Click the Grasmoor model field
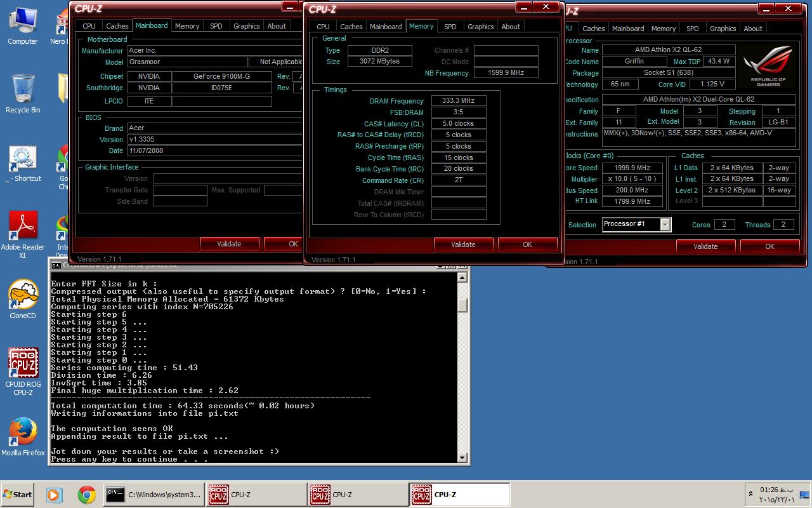Screen dimensions: 812x508 tap(187, 62)
